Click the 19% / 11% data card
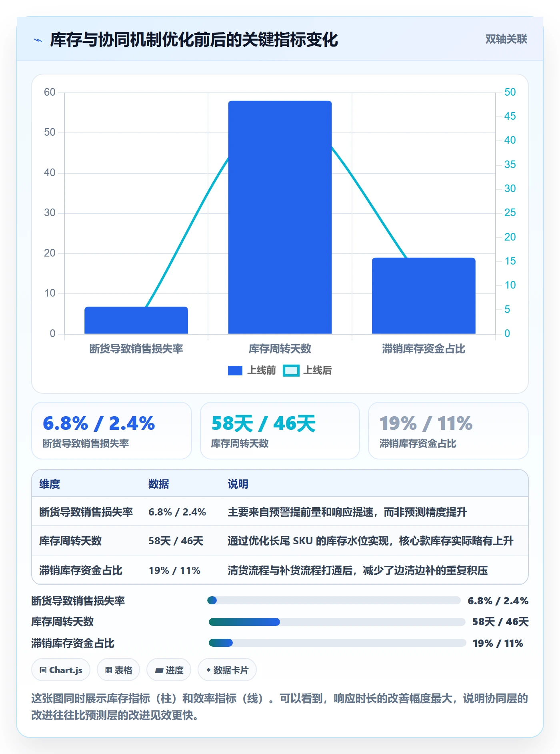Viewport: 560px width, 754px height. tap(448, 431)
